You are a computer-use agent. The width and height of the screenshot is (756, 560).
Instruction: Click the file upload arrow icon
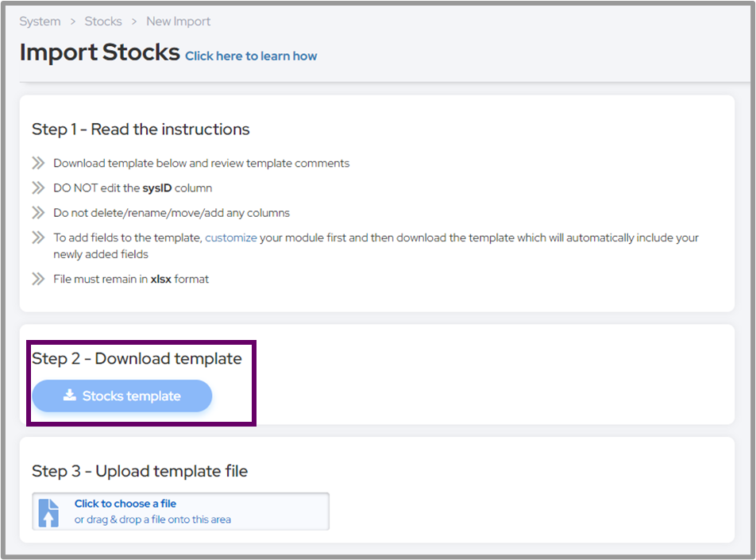49,512
